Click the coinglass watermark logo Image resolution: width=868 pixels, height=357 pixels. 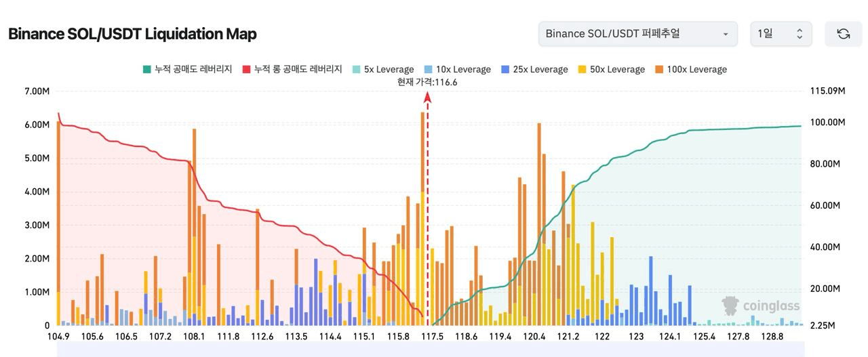point(761,306)
